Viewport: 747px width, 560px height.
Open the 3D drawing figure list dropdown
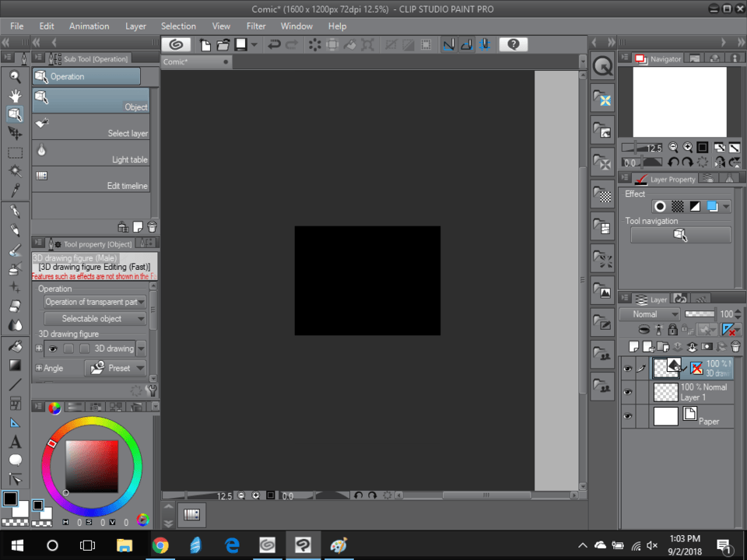(x=141, y=348)
